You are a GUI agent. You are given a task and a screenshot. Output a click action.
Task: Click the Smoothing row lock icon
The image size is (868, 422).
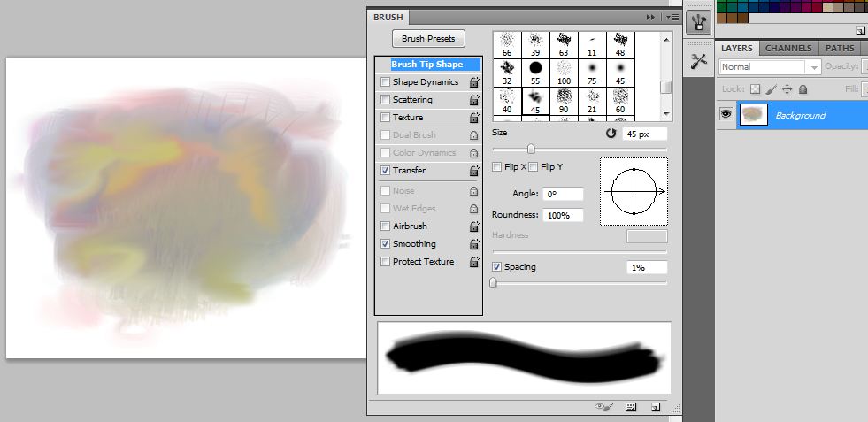pyautogui.click(x=474, y=244)
